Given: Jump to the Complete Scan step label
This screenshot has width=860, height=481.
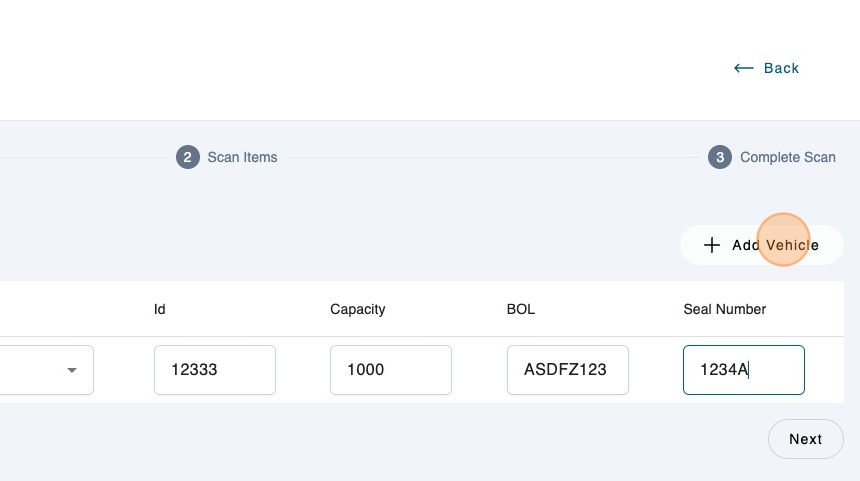Looking at the screenshot, I should tap(787, 157).
